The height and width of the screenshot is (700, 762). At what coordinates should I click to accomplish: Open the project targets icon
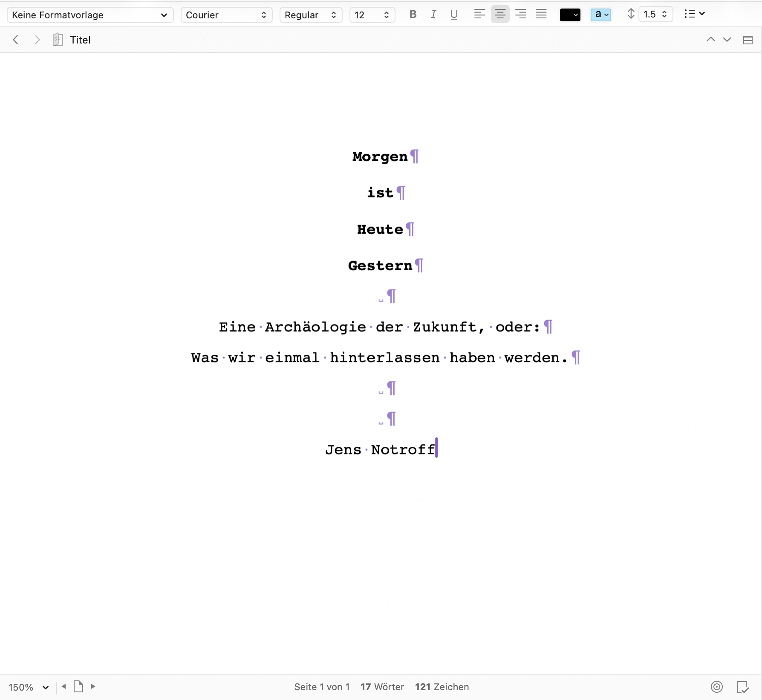pos(717,687)
